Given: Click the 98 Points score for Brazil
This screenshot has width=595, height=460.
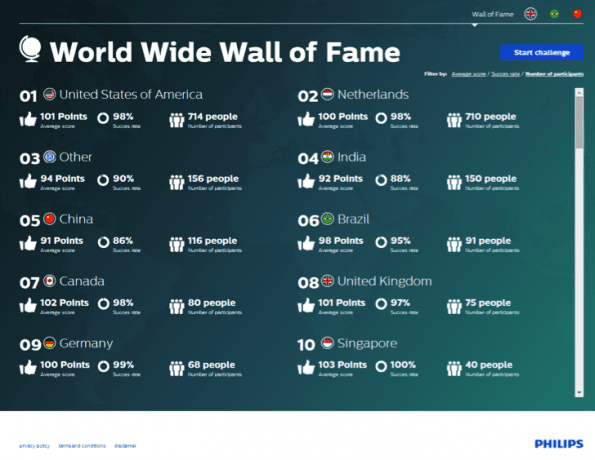Looking at the screenshot, I should pos(341,241).
